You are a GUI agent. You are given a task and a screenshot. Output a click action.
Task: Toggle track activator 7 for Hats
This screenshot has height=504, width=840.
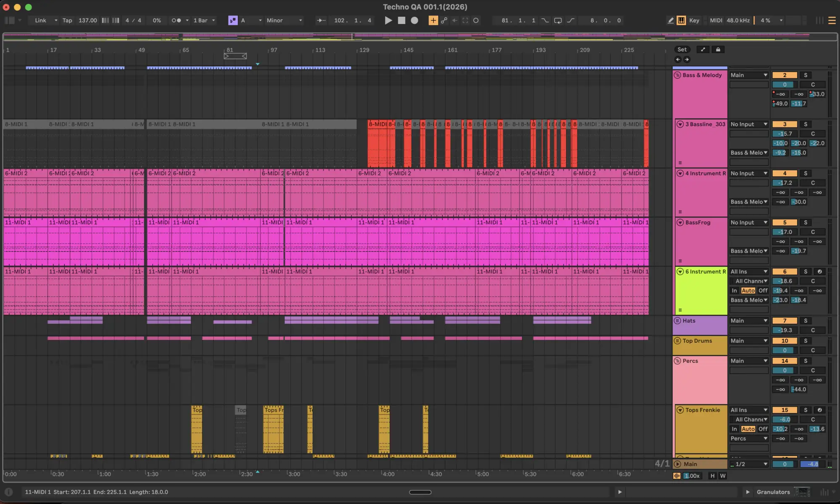785,321
